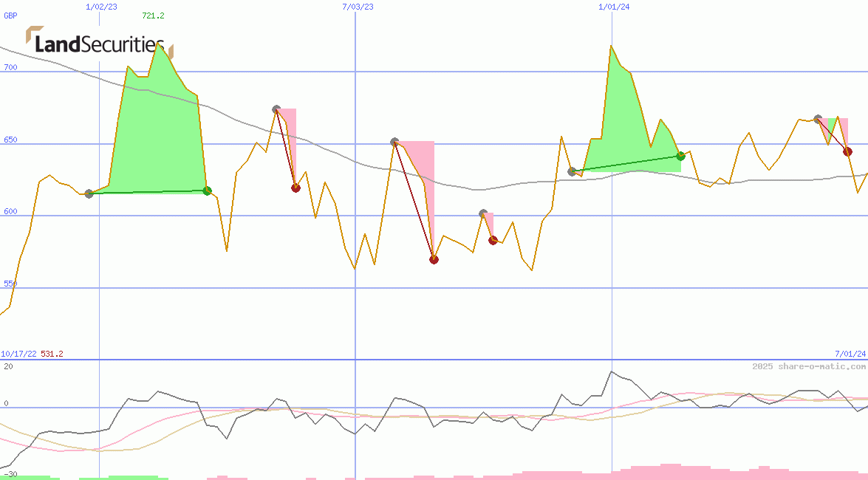
Task: Click green exit marker ending first green trade
Action: click(x=207, y=191)
